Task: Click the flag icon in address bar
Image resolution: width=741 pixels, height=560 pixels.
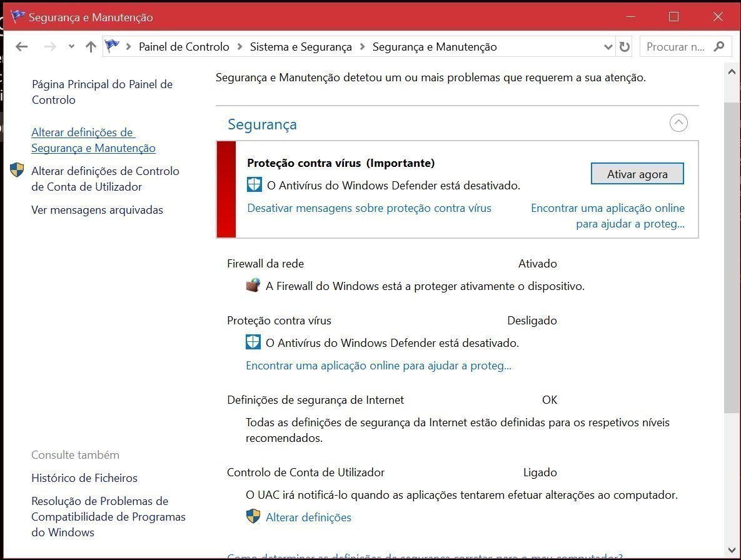Action: [x=113, y=46]
